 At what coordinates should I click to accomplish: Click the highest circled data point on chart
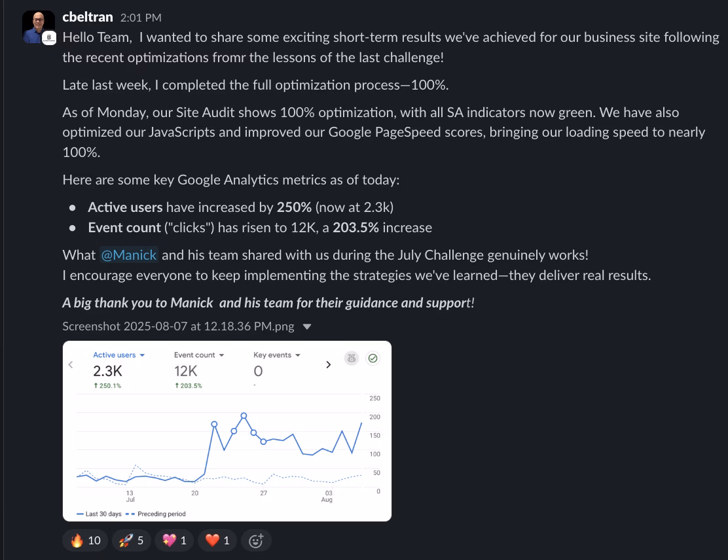coord(244,415)
